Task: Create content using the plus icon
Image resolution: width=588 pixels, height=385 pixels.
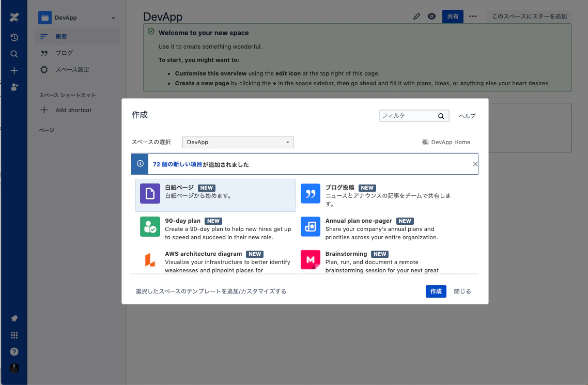Action: pyautogui.click(x=14, y=71)
